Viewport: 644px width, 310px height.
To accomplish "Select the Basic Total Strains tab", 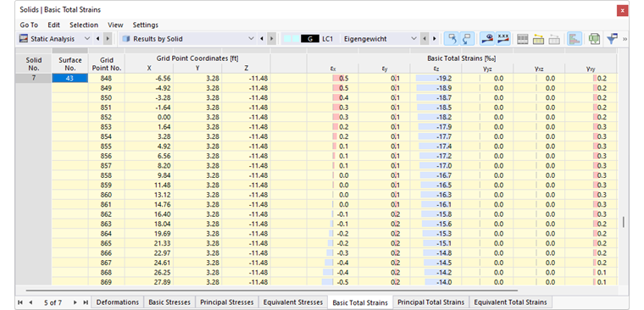I will 360,302.
